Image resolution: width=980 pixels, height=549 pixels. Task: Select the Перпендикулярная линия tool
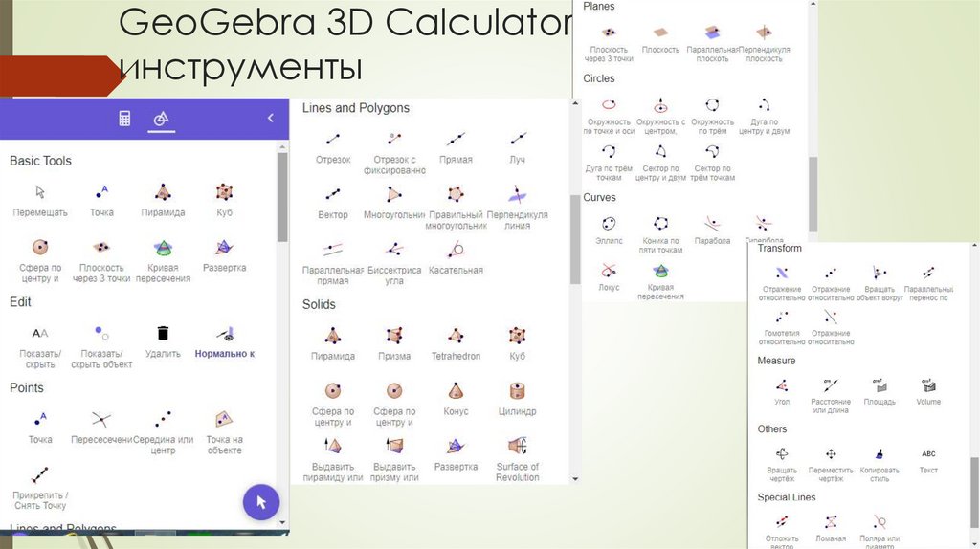pyautogui.click(x=517, y=208)
